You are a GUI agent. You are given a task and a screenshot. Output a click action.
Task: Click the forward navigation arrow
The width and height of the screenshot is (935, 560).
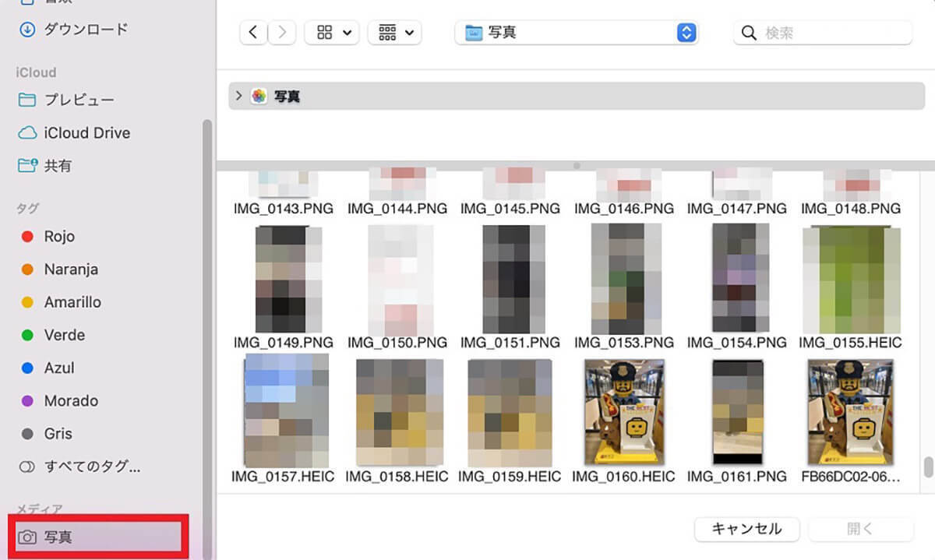click(x=281, y=33)
